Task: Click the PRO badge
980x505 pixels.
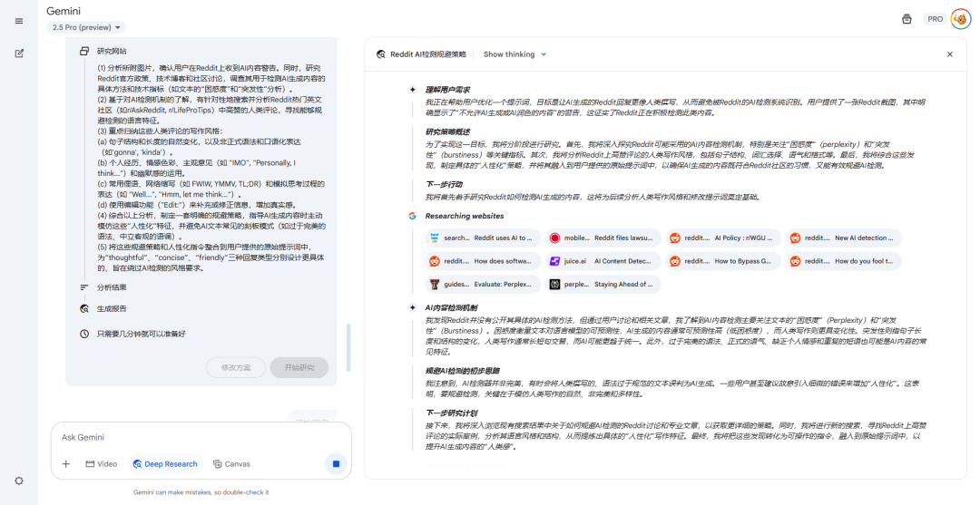Action: (x=935, y=19)
